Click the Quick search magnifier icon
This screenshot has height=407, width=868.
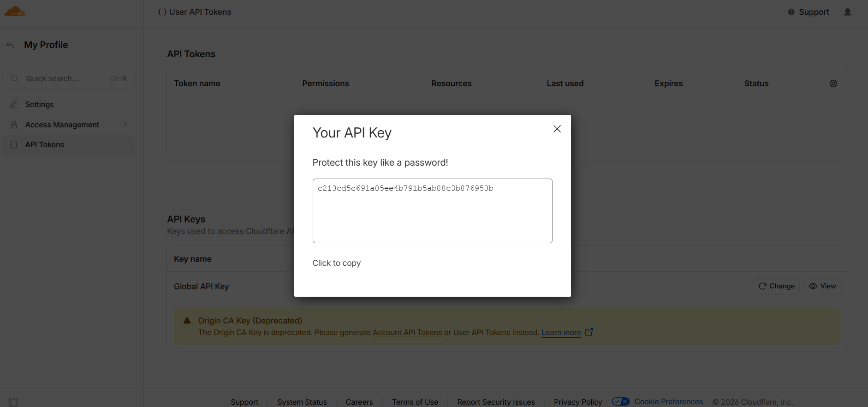point(15,78)
